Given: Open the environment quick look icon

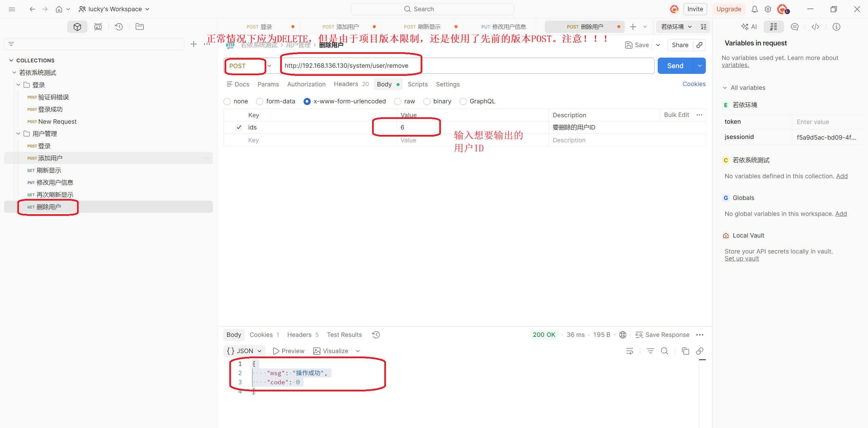Looking at the screenshot, I should pos(704,27).
